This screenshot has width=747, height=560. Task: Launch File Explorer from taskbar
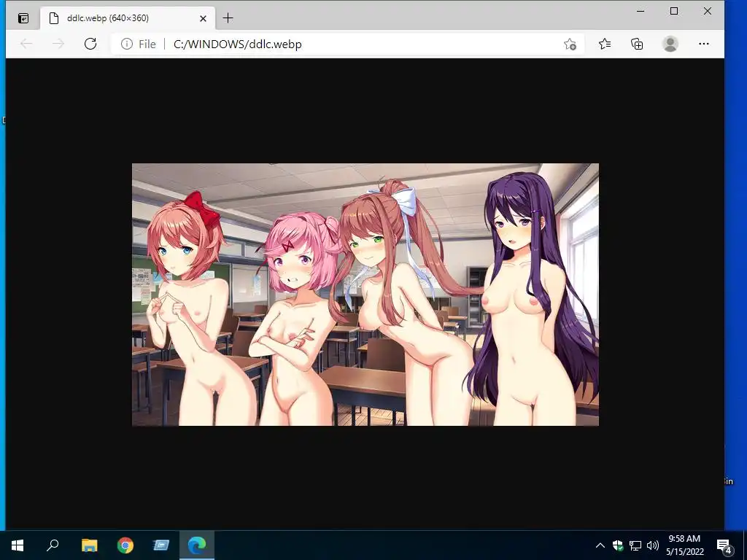[89, 545]
